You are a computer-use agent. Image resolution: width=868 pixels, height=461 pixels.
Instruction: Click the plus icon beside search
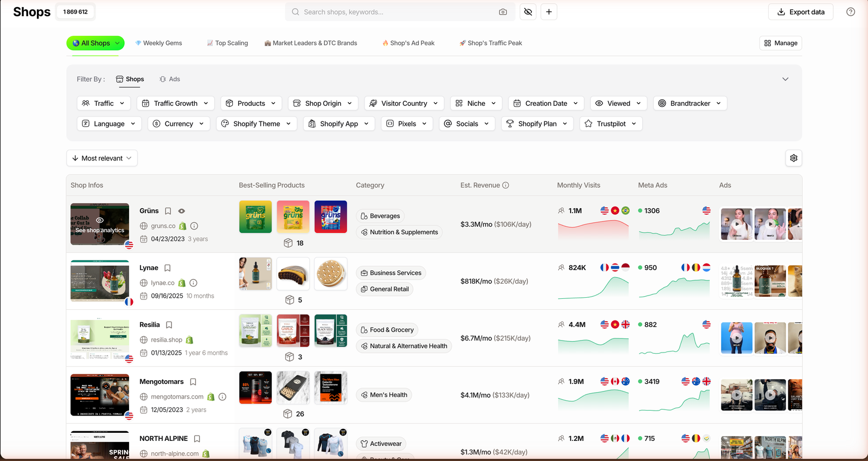(x=549, y=12)
